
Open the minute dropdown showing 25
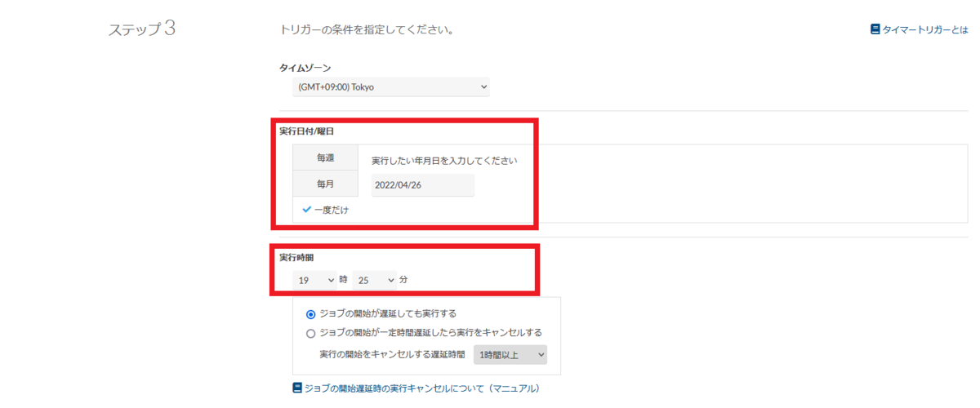click(x=375, y=280)
